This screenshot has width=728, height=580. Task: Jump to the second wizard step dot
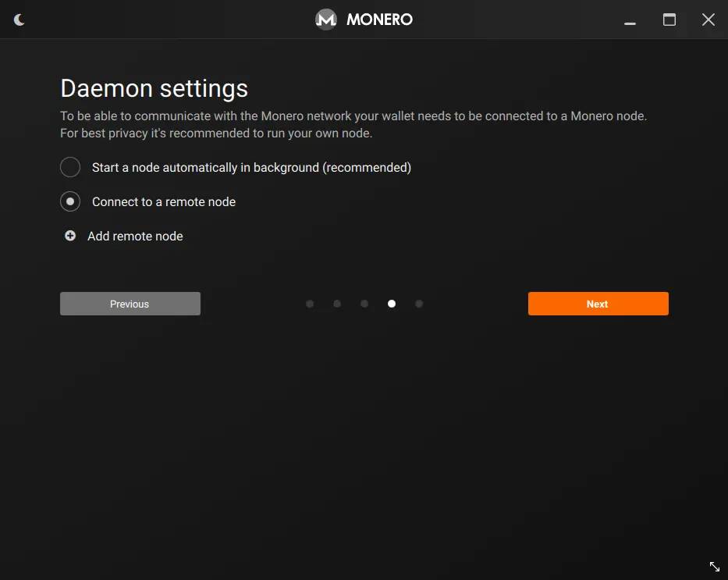pos(337,304)
